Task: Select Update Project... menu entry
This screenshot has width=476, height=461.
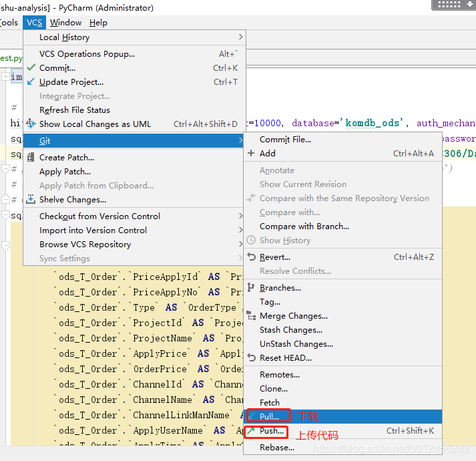Action: point(134,82)
